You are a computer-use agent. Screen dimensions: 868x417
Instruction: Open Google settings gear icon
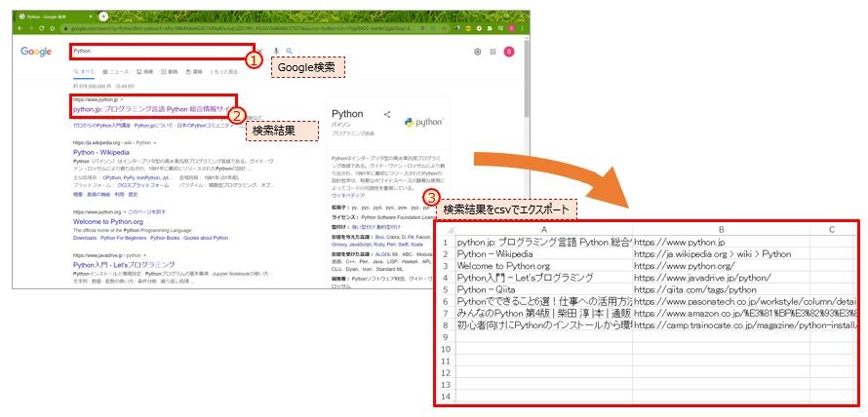click(478, 52)
